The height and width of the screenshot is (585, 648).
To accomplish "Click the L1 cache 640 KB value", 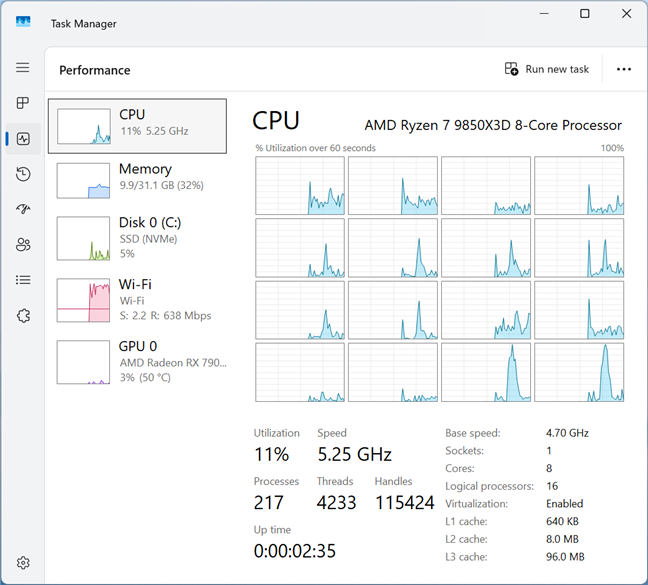I will [562, 521].
